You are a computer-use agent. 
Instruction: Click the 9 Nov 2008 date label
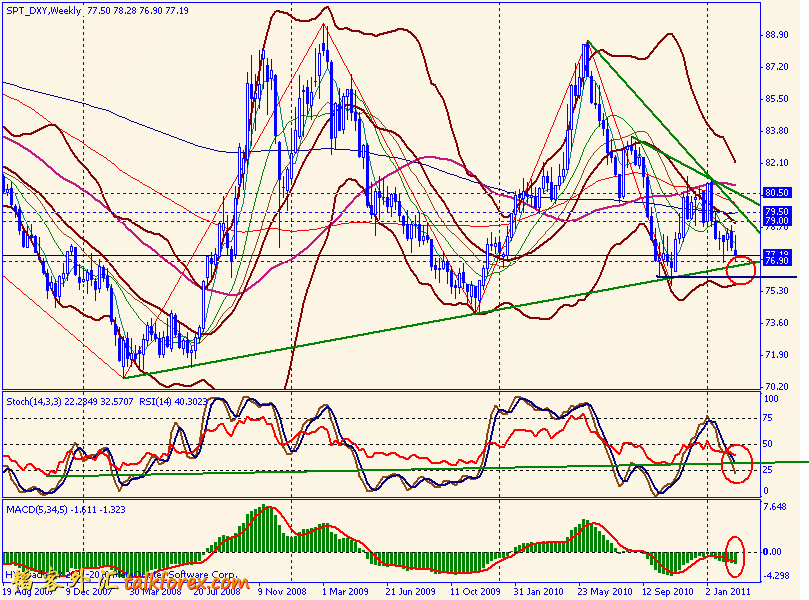point(282,591)
